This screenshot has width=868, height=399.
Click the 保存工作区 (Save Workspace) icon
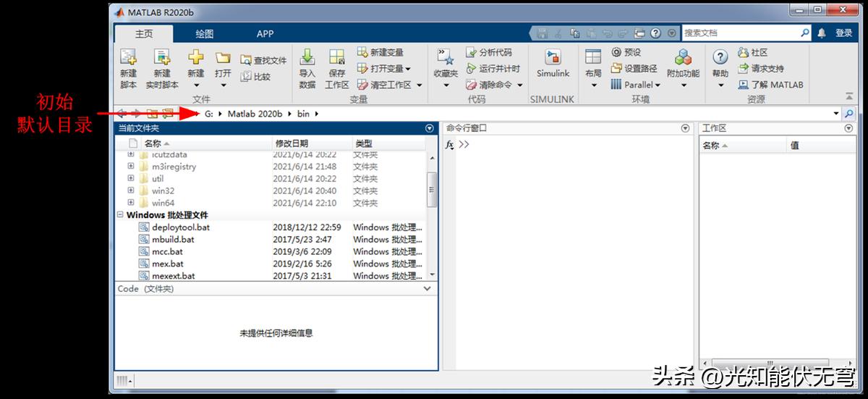point(337,57)
